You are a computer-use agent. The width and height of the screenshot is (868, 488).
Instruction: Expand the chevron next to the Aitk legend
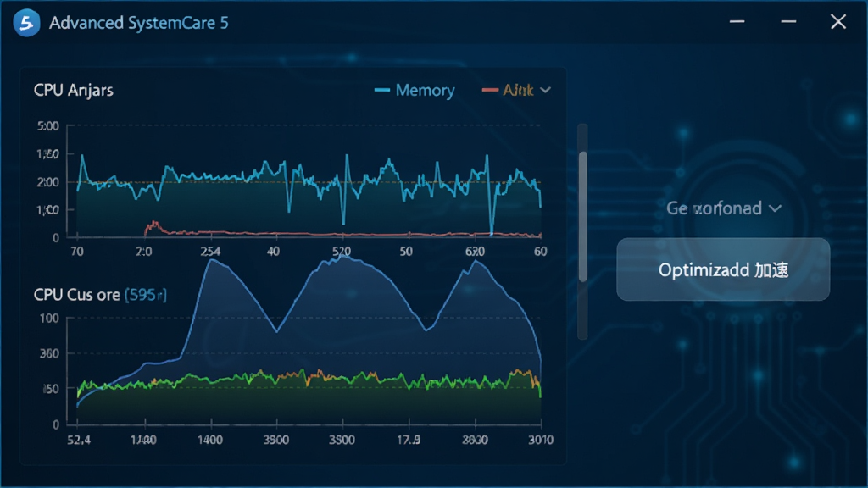pos(545,90)
